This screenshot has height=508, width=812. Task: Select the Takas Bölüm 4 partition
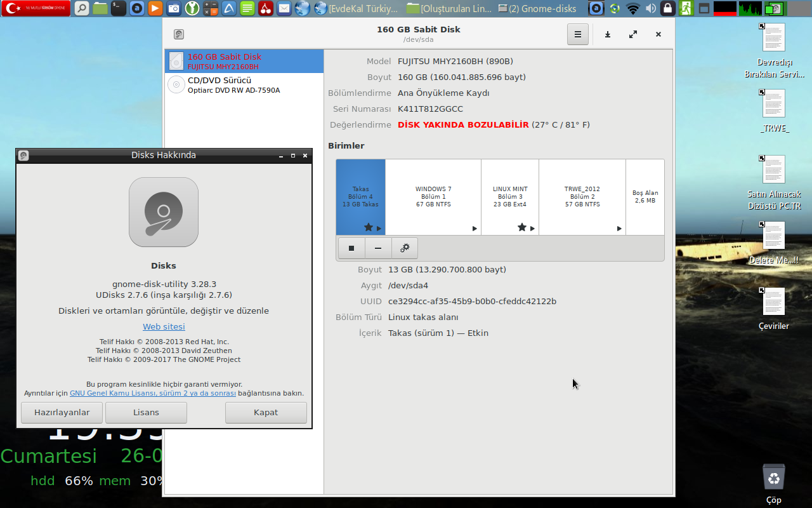(360, 197)
